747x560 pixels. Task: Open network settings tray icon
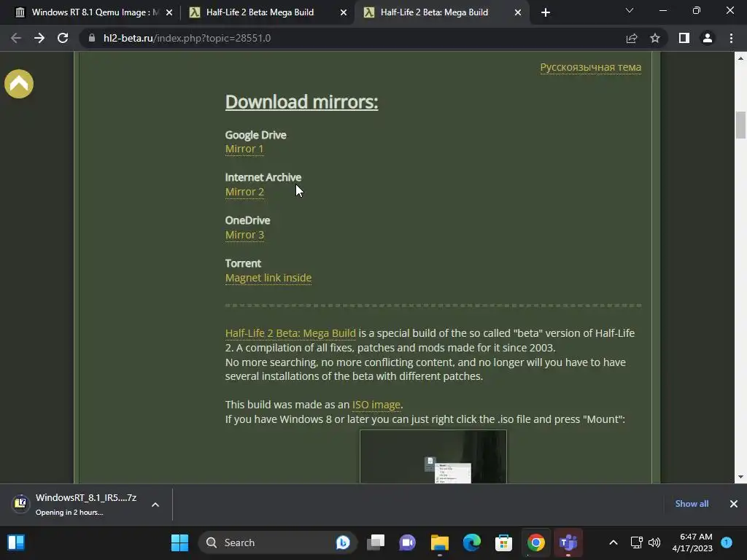(x=636, y=542)
